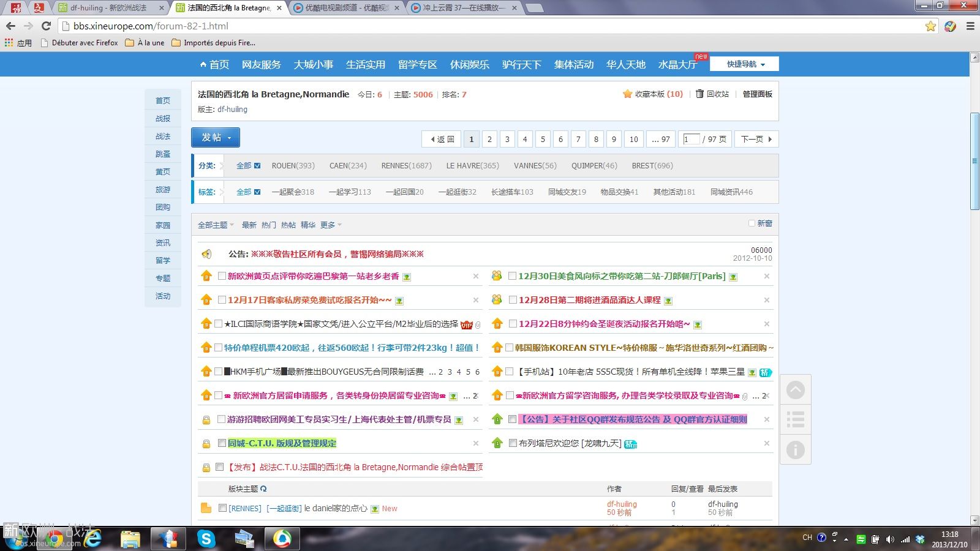
Task: Click the up-arrow icon beside 布列塔尼欢迎您
Action: (497, 443)
